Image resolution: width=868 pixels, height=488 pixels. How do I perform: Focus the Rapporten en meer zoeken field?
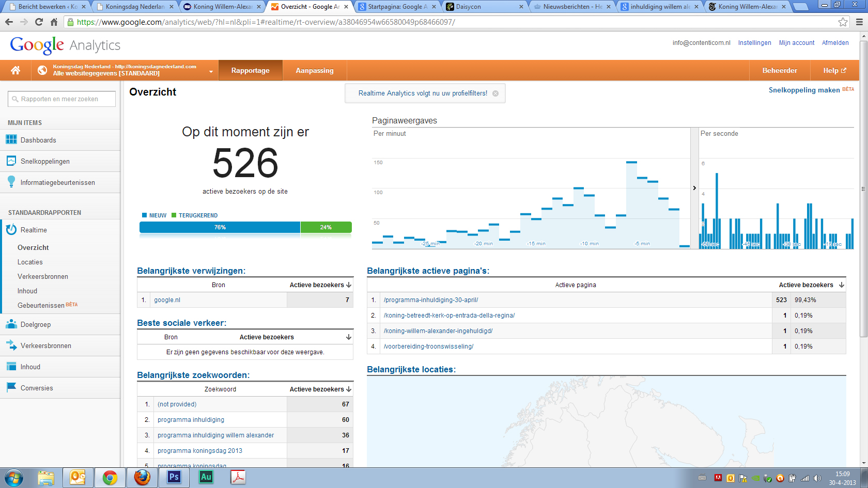click(61, 99)
